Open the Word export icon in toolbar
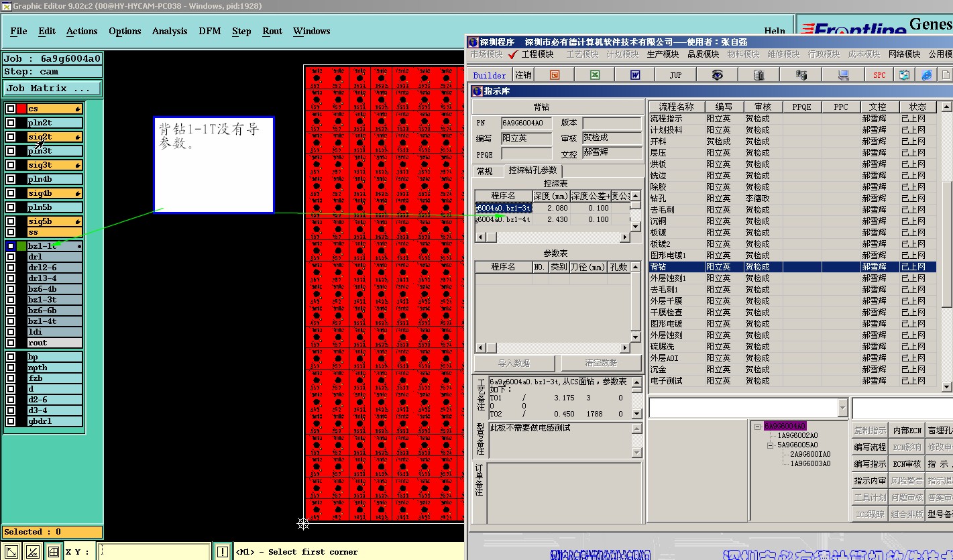Image resolution: width=953 pixels, height=560 pixels. point(635,75)
